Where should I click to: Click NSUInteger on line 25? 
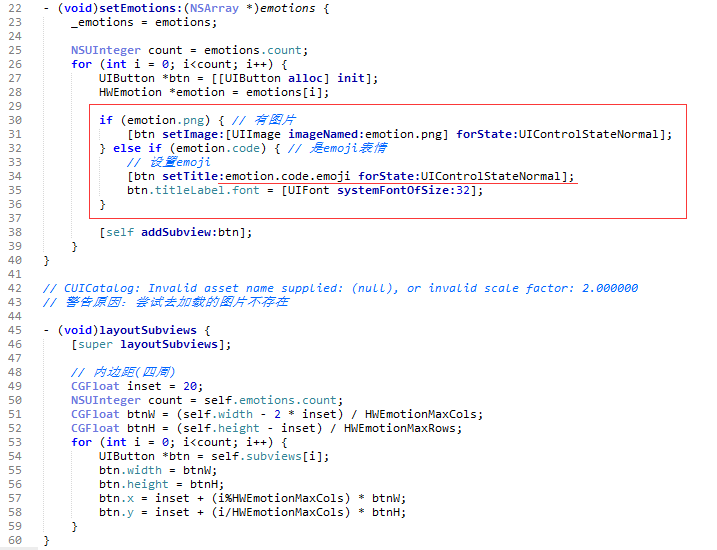[106, 50]
